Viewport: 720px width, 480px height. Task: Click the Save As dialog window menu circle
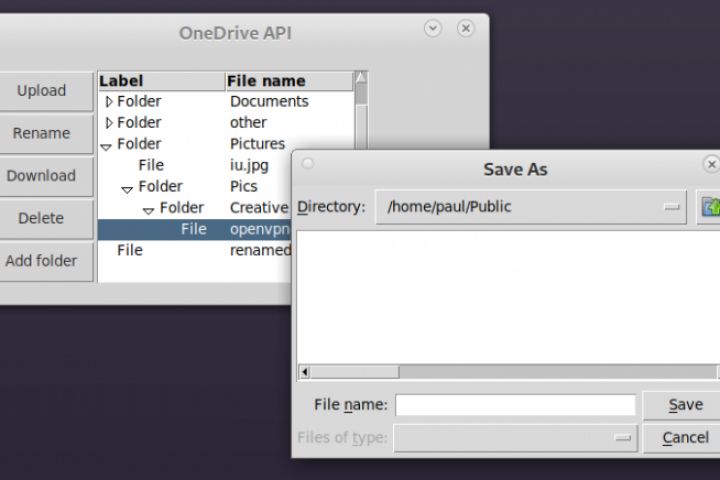pyautogui.click(x=308, y=163)
